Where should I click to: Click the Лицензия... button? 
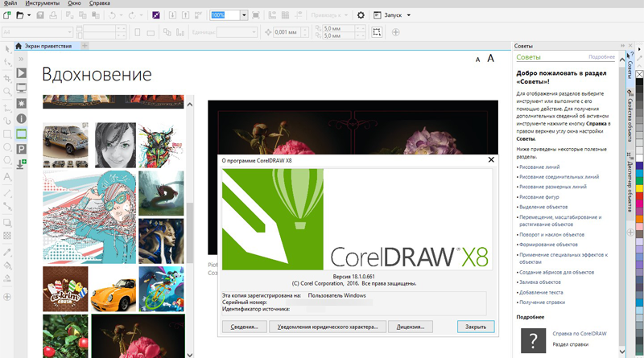tap(411, 327)
